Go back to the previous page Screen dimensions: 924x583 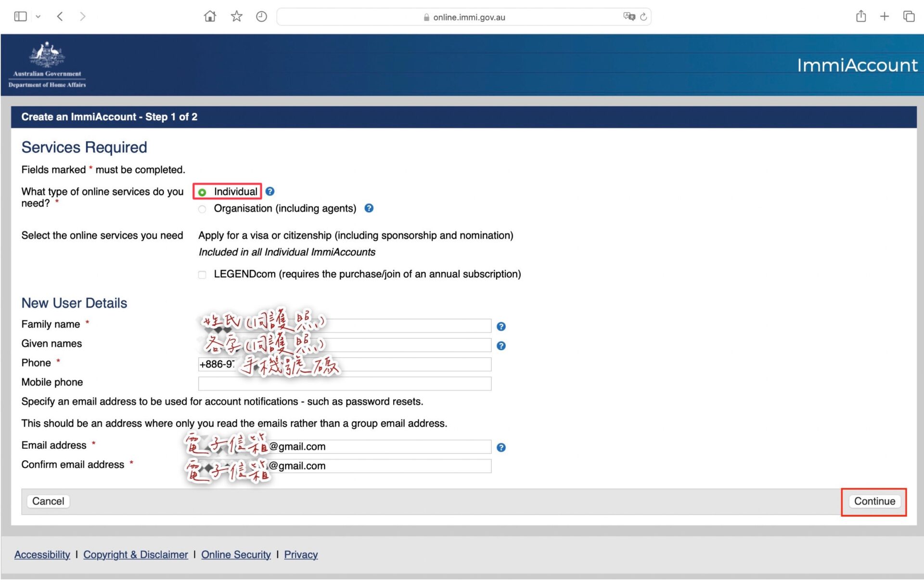pyautogui.click(x=60, y=16)
